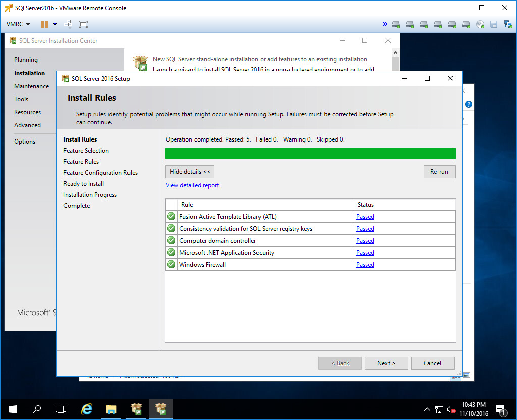Viewport: 517px width, 420px height.
Task: Open Maintenance in Installation Center
Action: 31,86
